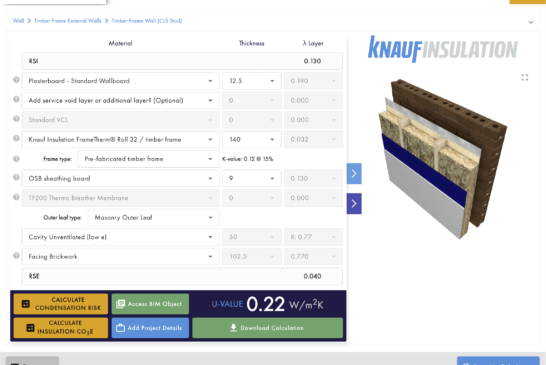Click Access BIM Object button
Image resolution: width=546 pixels, height=365 pixels.
(150, 304)
